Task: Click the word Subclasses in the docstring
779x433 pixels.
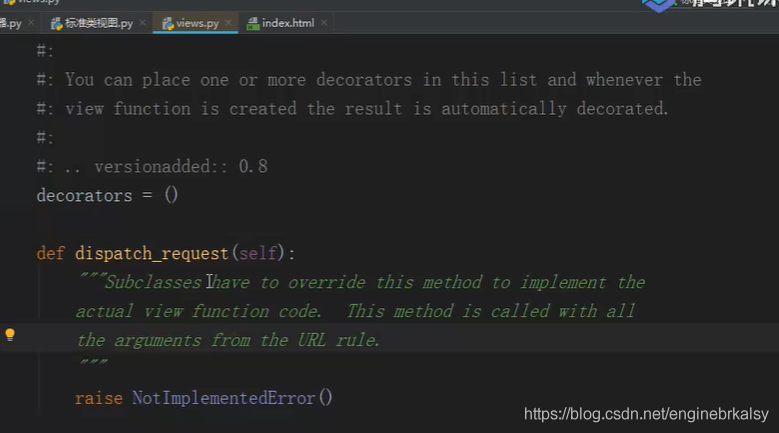Action: [x=152, y=282]
